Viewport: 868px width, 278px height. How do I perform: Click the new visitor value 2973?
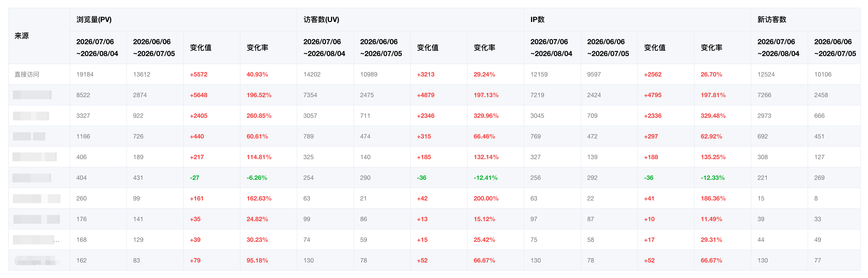coord(765,116)
